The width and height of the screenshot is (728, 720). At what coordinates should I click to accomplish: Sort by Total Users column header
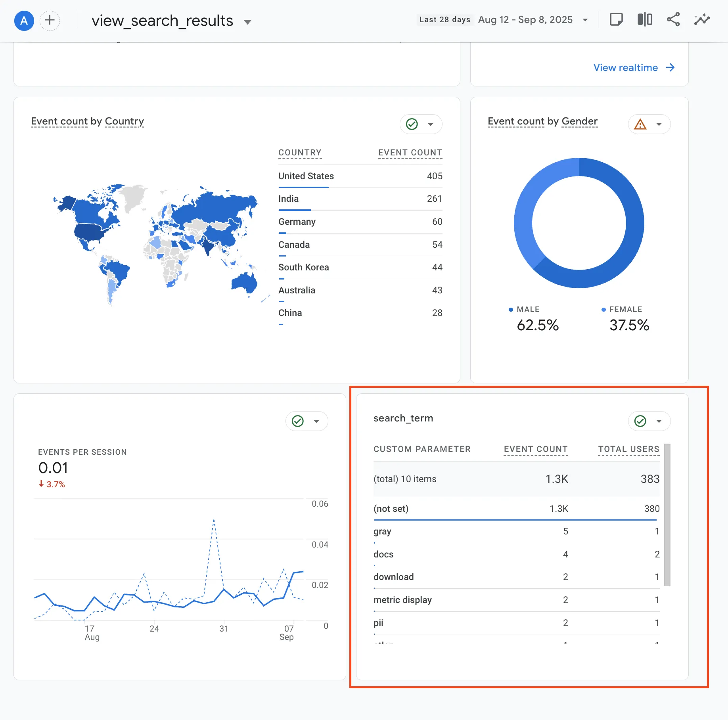click(628, 449)
